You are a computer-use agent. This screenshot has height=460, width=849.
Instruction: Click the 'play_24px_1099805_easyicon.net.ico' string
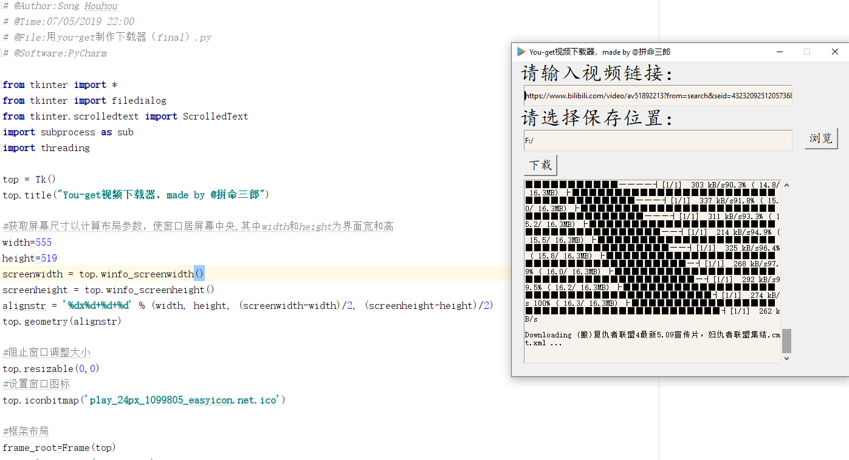tap(182, 400)
